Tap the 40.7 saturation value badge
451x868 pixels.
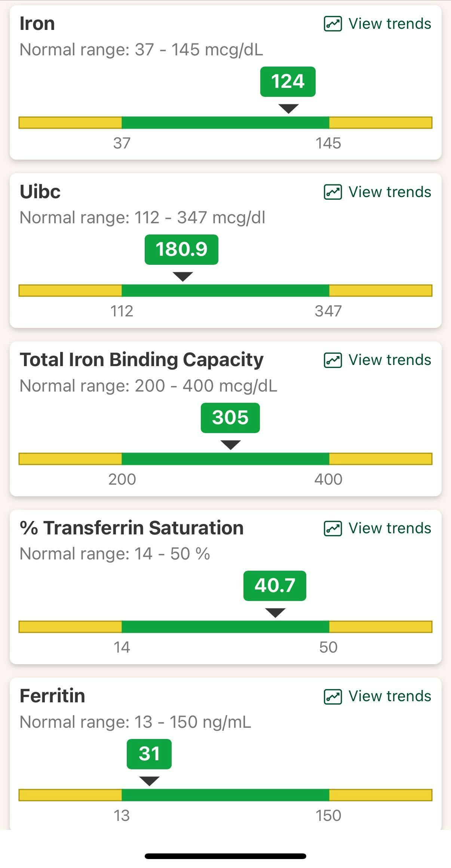(x=274, y=586)
